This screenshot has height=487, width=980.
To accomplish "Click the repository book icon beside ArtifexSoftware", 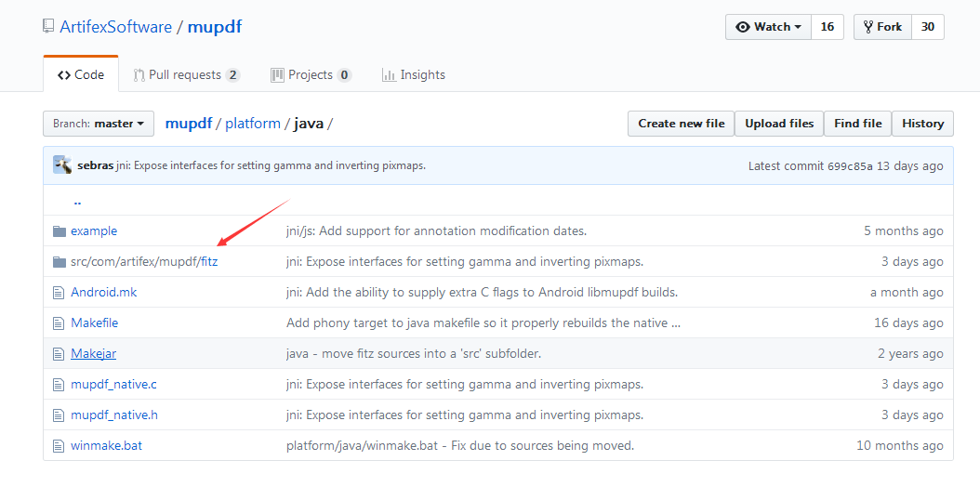I will point(48,27).
